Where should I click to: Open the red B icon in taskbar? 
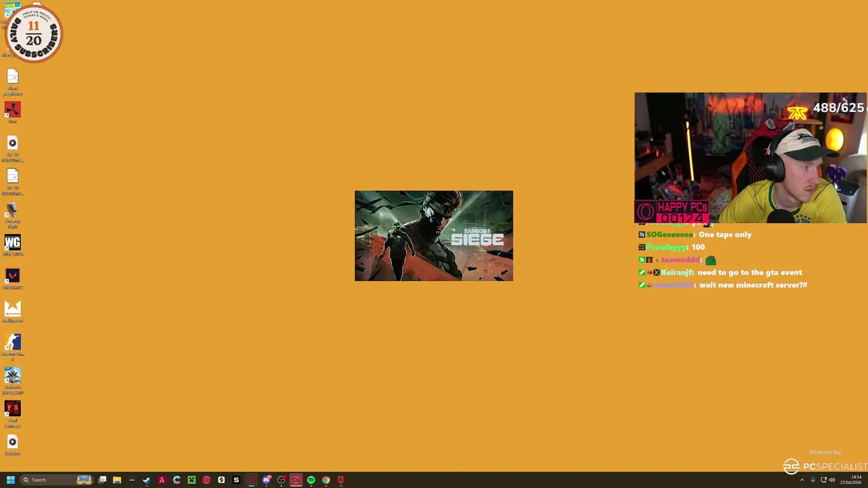[x=340, y=480]
